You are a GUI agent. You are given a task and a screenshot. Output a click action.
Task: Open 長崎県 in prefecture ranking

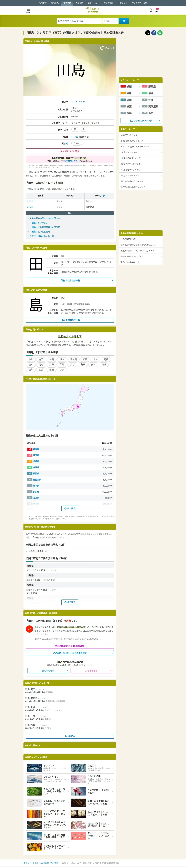coord(36,461)
